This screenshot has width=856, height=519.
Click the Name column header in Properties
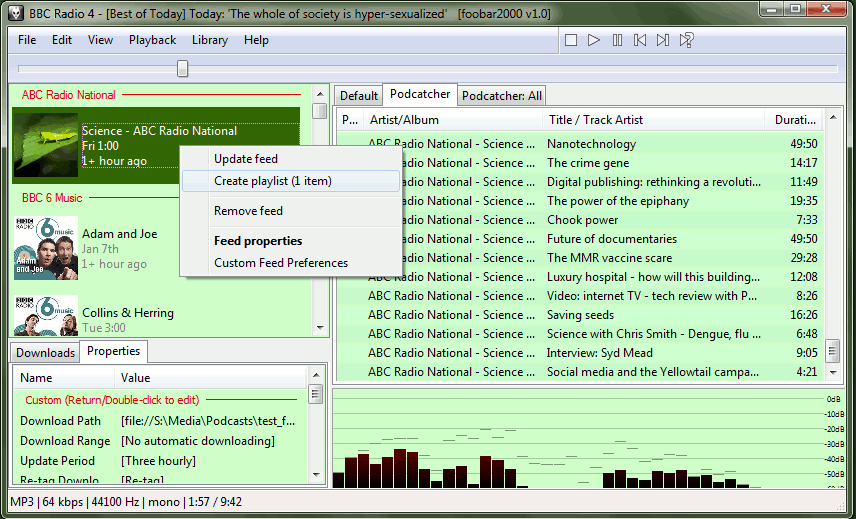[x=64, y=378]
